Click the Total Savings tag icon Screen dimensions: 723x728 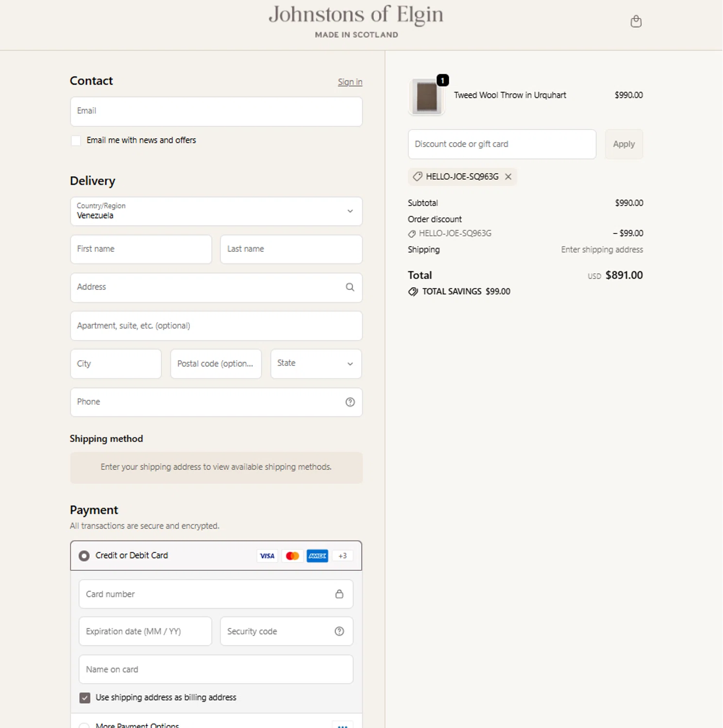click(413, 292)
